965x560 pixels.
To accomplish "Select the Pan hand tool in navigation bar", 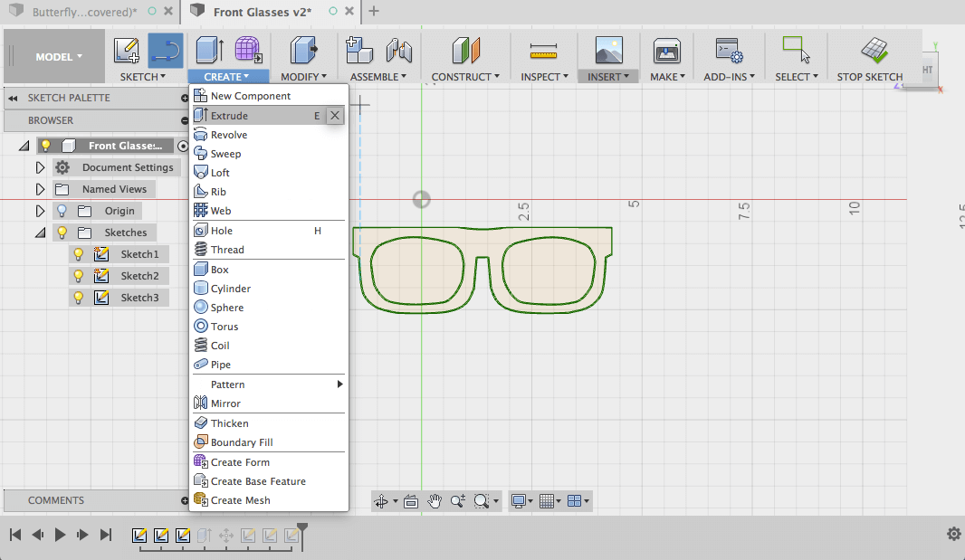I will pos(435,500).
